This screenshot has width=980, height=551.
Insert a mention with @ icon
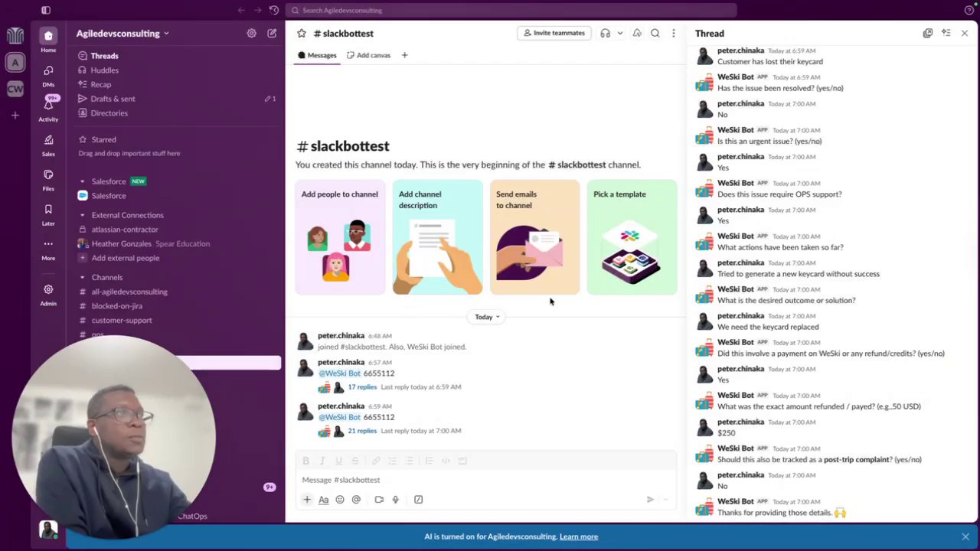tap(356, 500)
